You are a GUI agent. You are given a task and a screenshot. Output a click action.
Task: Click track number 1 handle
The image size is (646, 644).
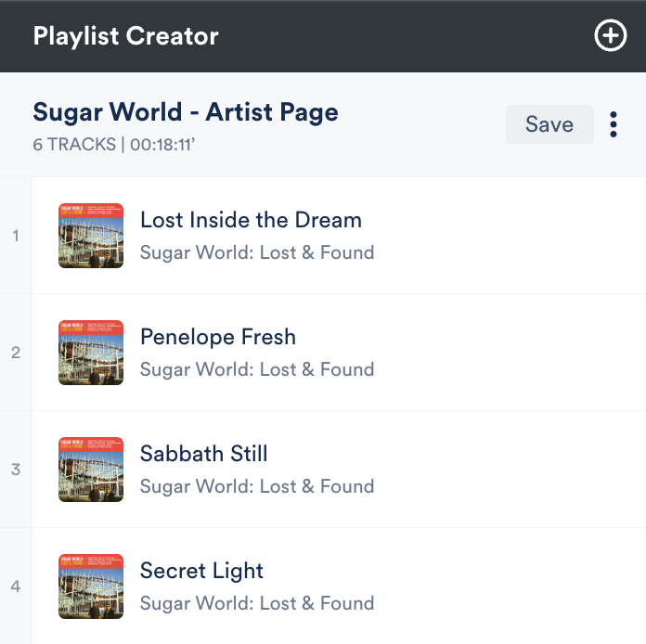point(16,236)
